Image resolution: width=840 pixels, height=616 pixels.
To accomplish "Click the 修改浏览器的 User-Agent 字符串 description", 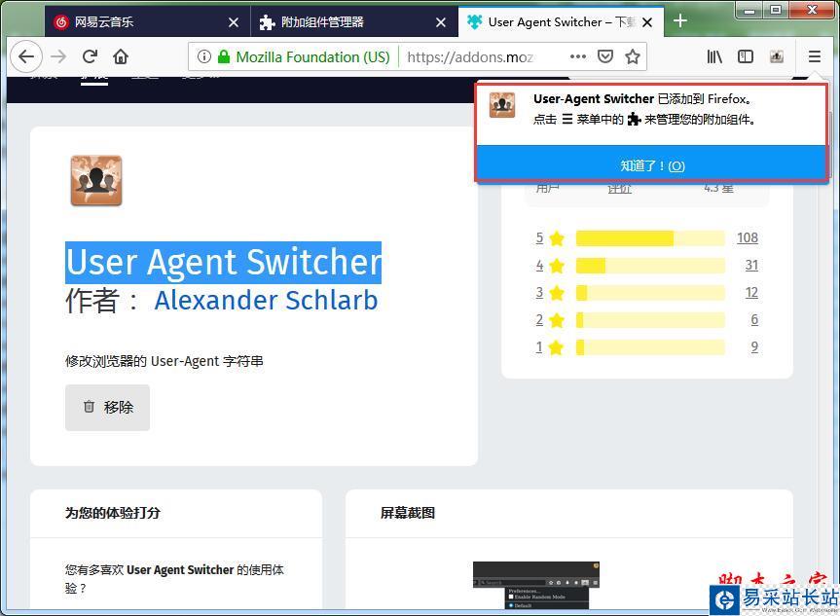I will [x=164, y=361].
